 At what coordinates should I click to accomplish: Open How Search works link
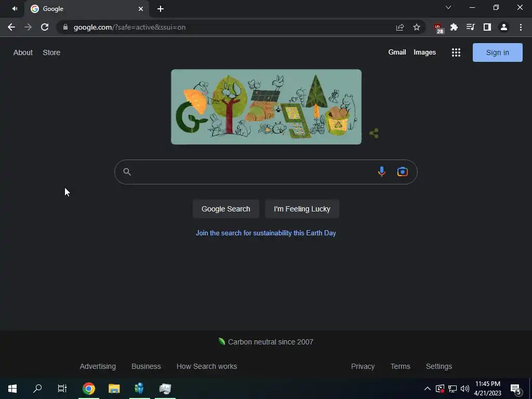pyautogui.click(x=207, y=366)
